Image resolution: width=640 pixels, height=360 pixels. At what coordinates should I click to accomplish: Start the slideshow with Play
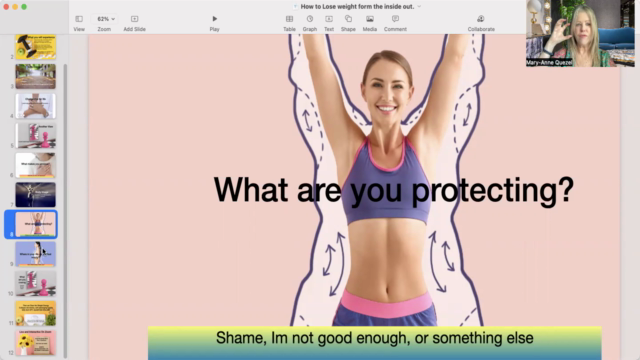[x=214, y=19]
